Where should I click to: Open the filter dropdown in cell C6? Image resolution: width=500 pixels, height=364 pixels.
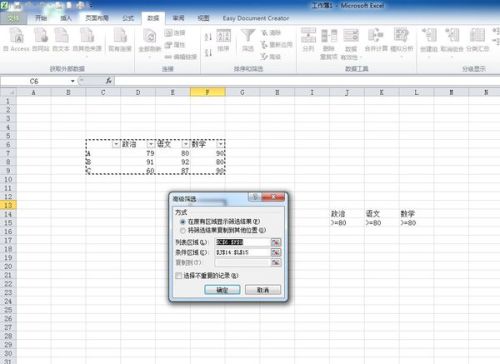tap(116, 144)
